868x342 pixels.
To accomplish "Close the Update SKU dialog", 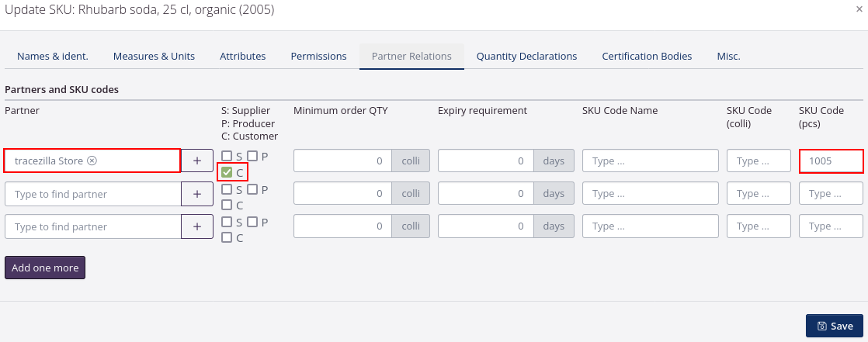I will tap(858, 9).
